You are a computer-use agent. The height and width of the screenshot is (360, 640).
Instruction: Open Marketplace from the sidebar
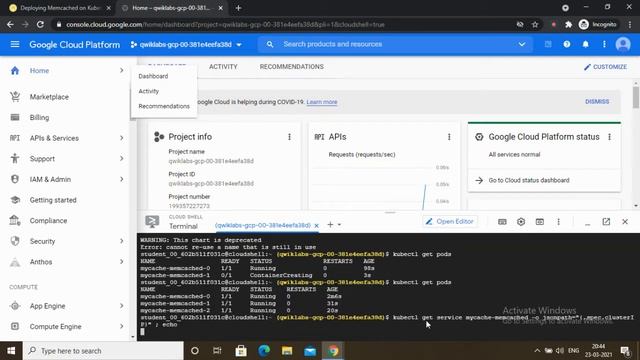[x=49, y=97]
